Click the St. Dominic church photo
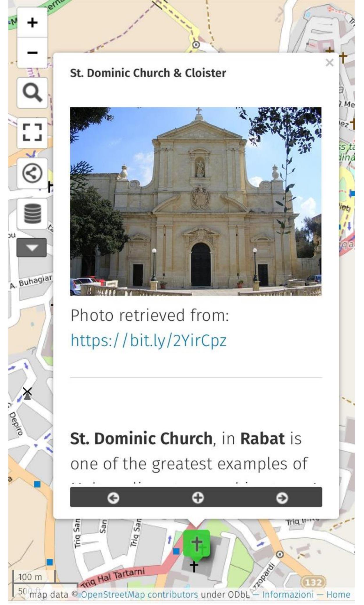The image size is (364, 605). (x=196, y=201)
